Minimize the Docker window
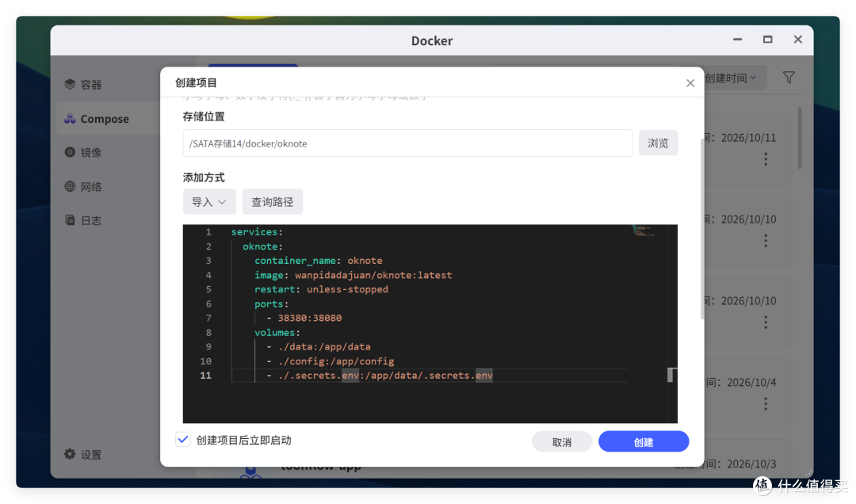856x504 pixels. [737, 40]
